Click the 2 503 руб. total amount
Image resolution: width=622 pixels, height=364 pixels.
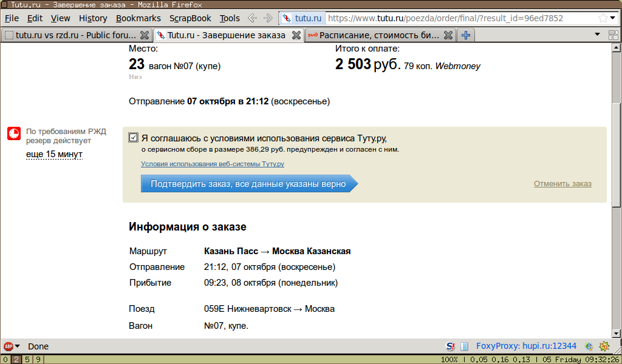(368, 64)
